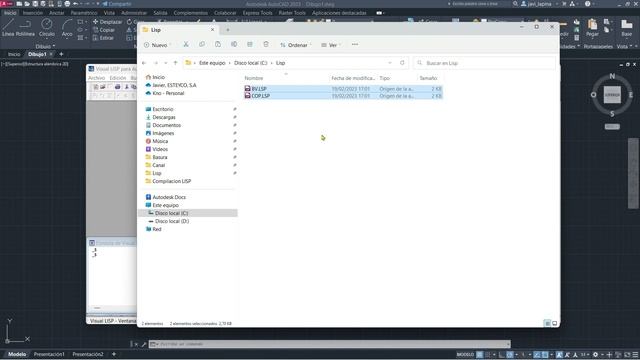640x360 pixels.
Task: Click the AutoCAD application menu logo
Action: pyautogui.click(x=7, y=4)
